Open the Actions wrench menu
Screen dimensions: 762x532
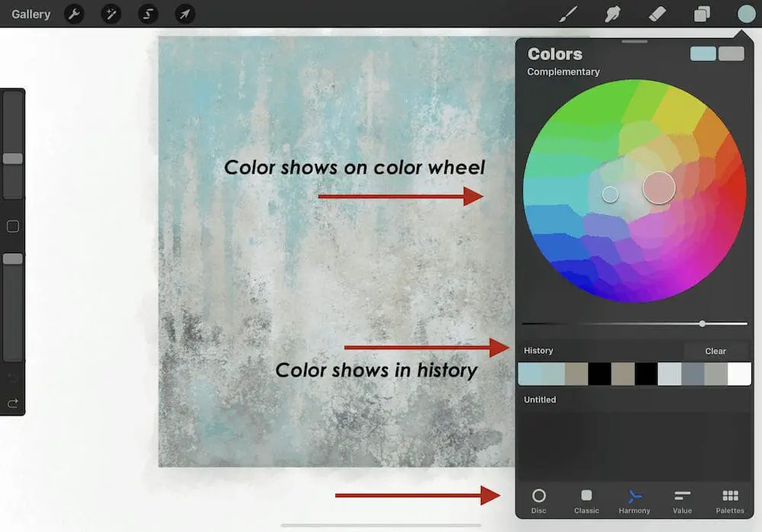tap(75, 14)
